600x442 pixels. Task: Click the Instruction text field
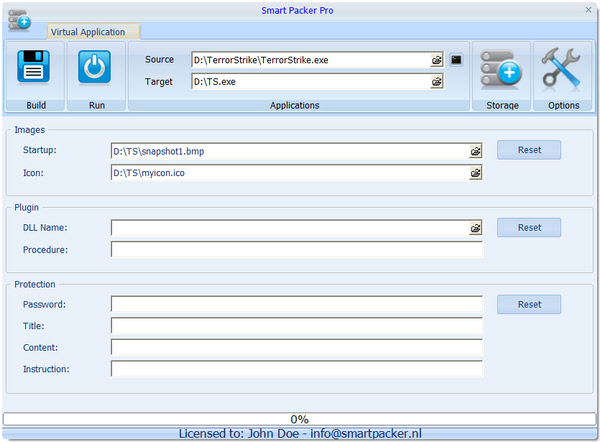pos(296,369)
